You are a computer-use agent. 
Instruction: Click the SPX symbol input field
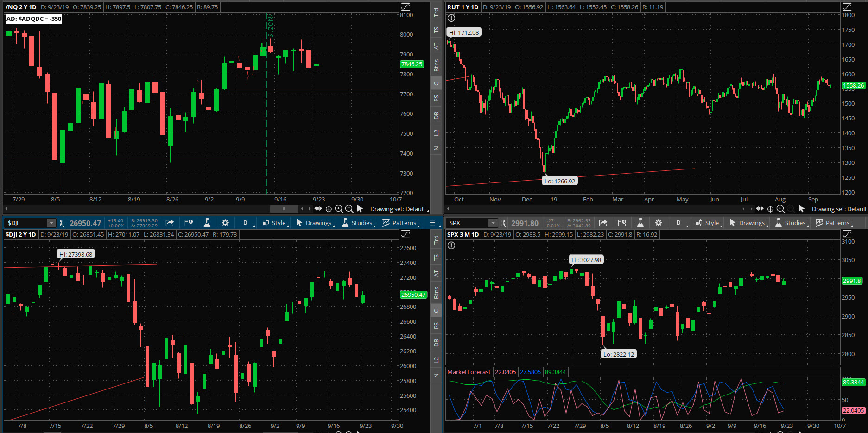click(x=468, y=223)
